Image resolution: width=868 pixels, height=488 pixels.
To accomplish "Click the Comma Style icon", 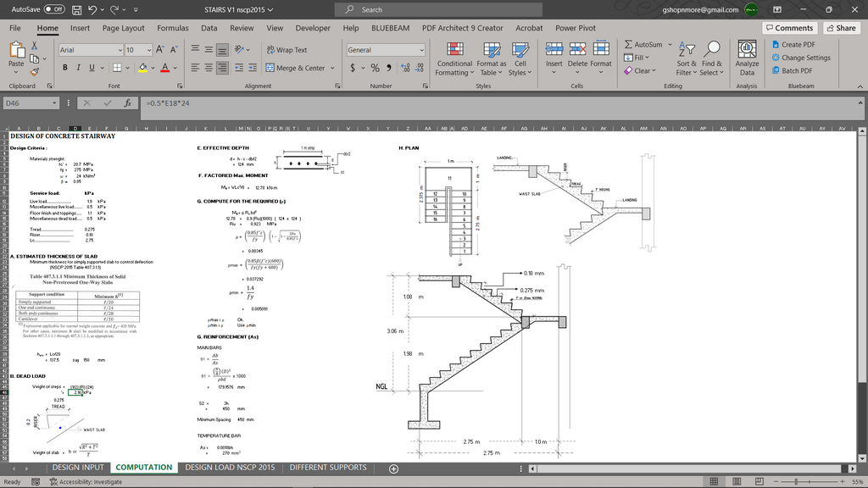I will (388, 68).
